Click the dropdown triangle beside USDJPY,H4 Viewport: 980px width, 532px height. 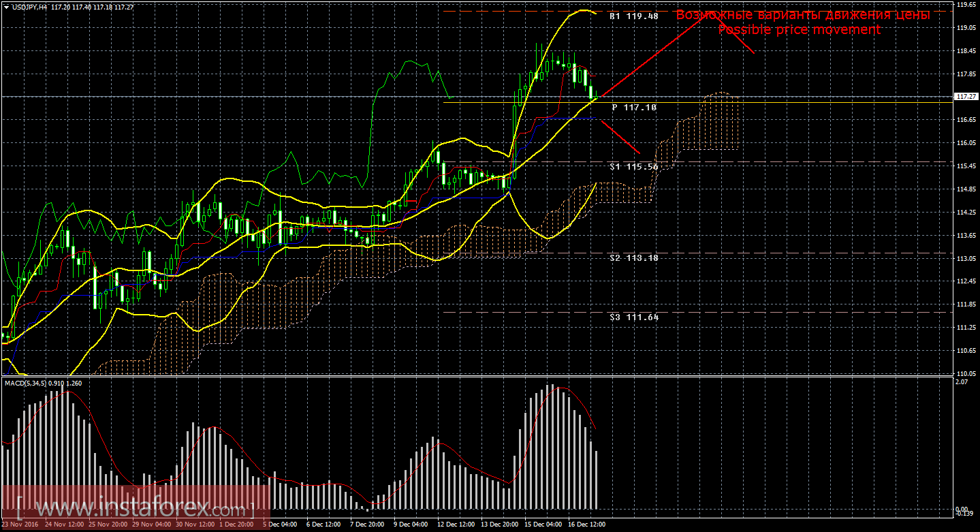click(x=5, y=6)
